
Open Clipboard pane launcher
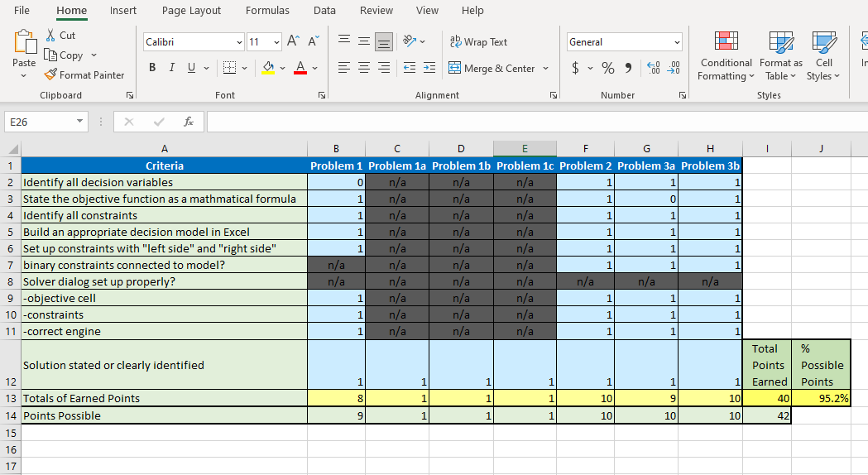tap(130, 95)
